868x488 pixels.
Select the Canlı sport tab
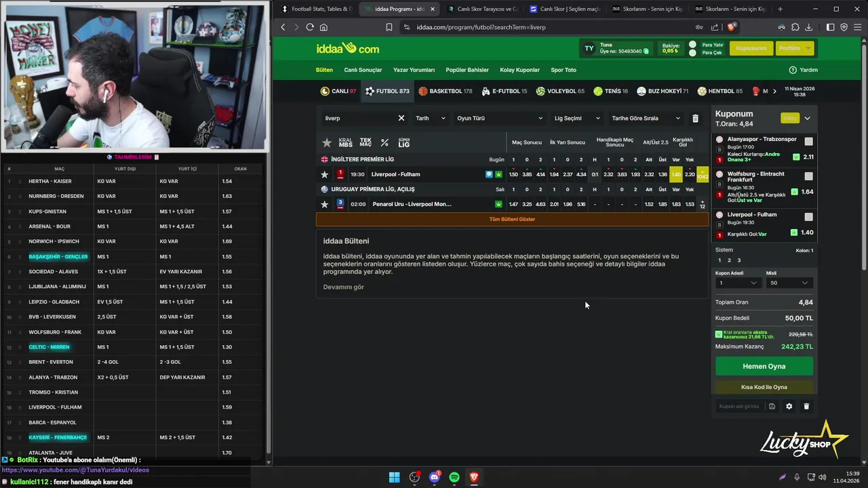[x=338, y=91]
